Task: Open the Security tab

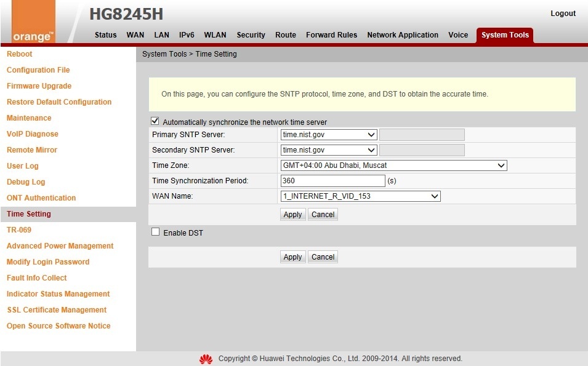Action: pyautogui.click(x=251, y=35)
